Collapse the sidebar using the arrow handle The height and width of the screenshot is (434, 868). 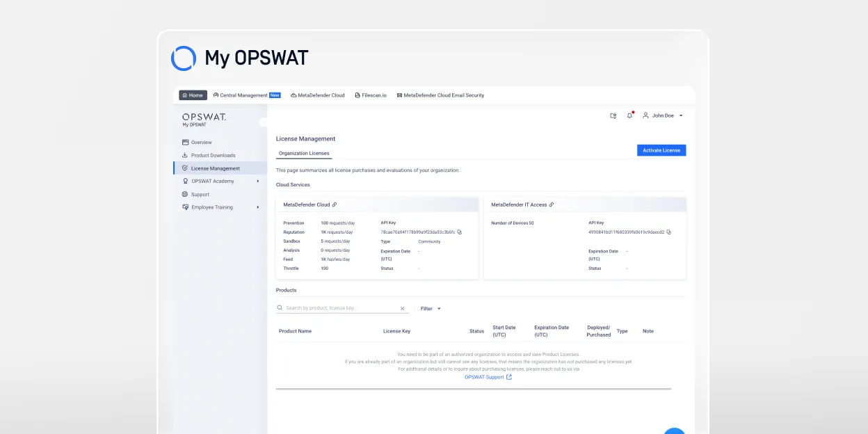(264, 122)
